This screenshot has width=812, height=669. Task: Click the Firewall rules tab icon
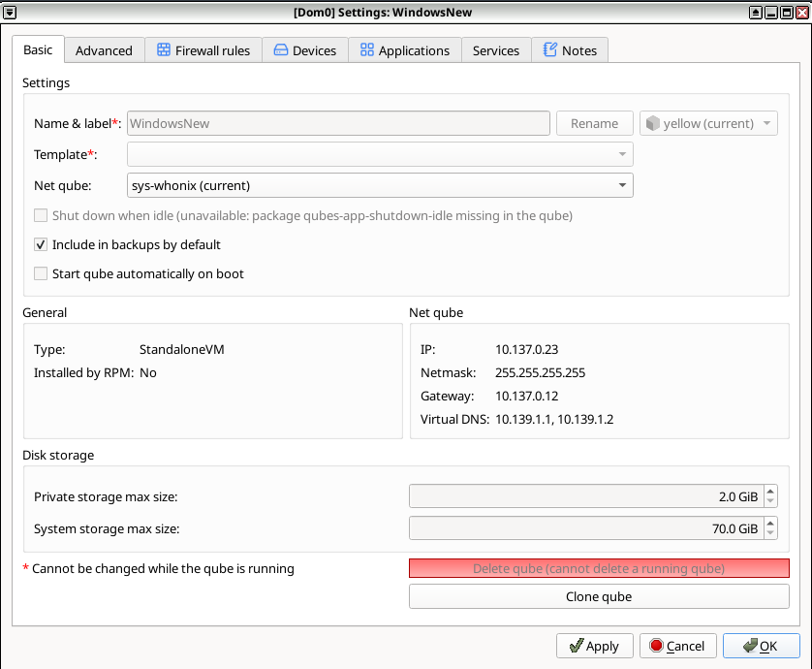click(164, 50)
